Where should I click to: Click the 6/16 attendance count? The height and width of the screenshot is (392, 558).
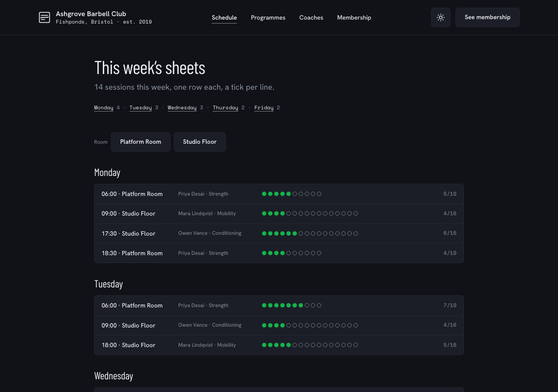click(450, 233)
